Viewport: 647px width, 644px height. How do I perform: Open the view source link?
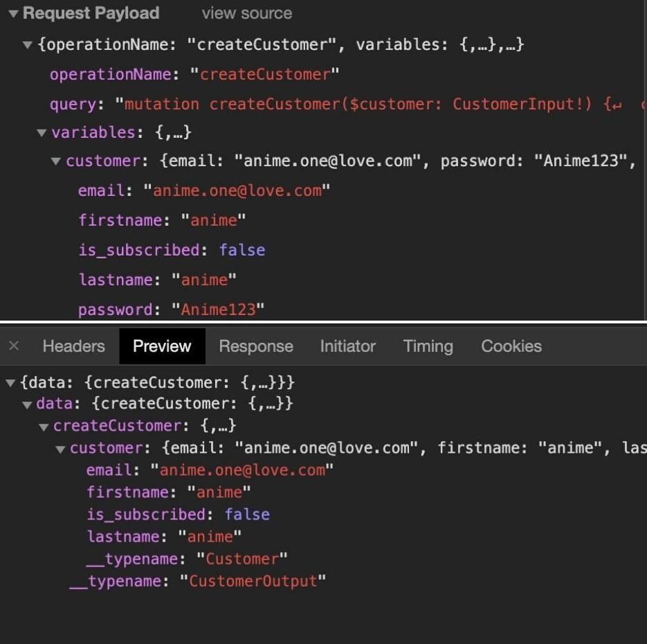pyautogui.click(x=246, y=13)
